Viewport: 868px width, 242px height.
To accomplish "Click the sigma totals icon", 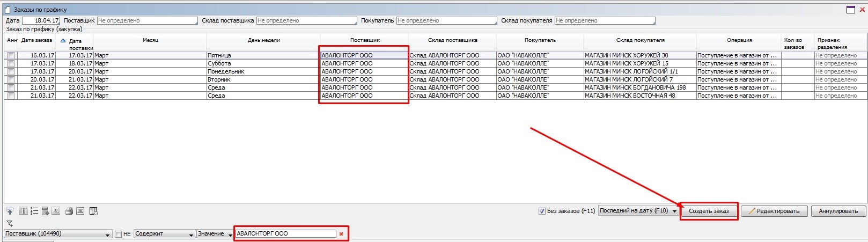I will click(x=56, y=211).
